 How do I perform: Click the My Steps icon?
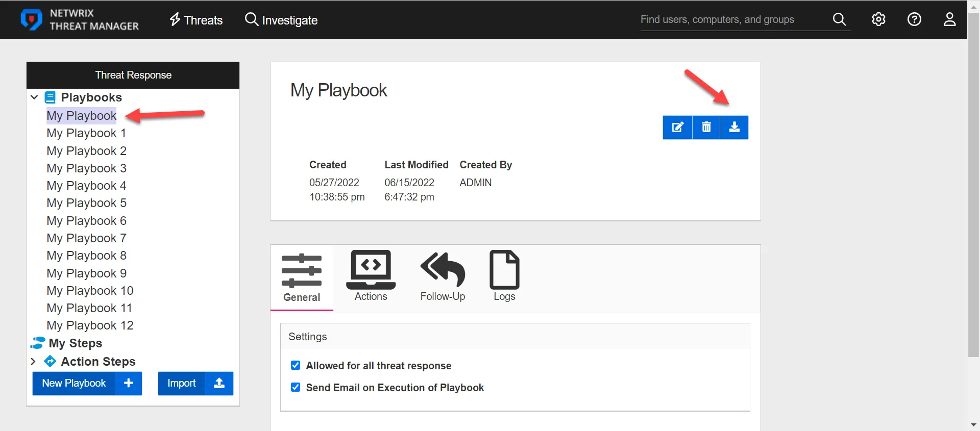pos(38,343)
